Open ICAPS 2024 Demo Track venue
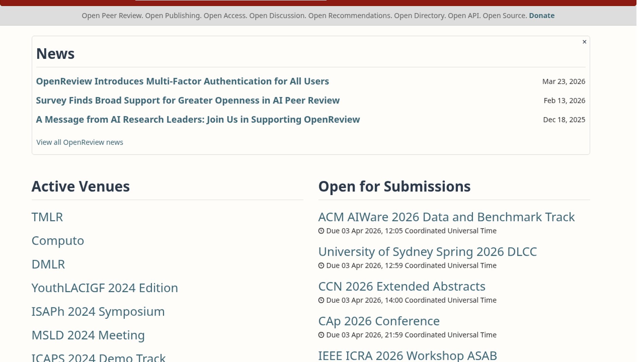Screen dimensions: 644x362 (x=98, y=357)
